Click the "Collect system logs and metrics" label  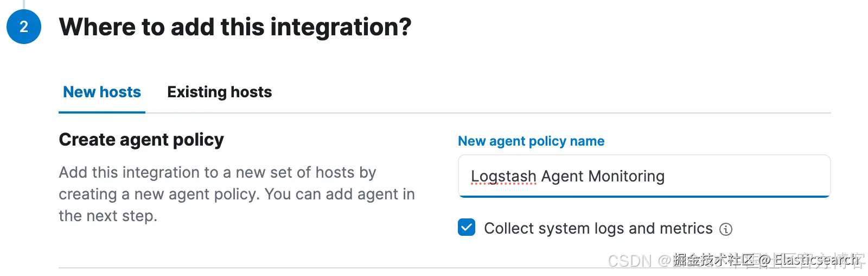pos(598,229)
